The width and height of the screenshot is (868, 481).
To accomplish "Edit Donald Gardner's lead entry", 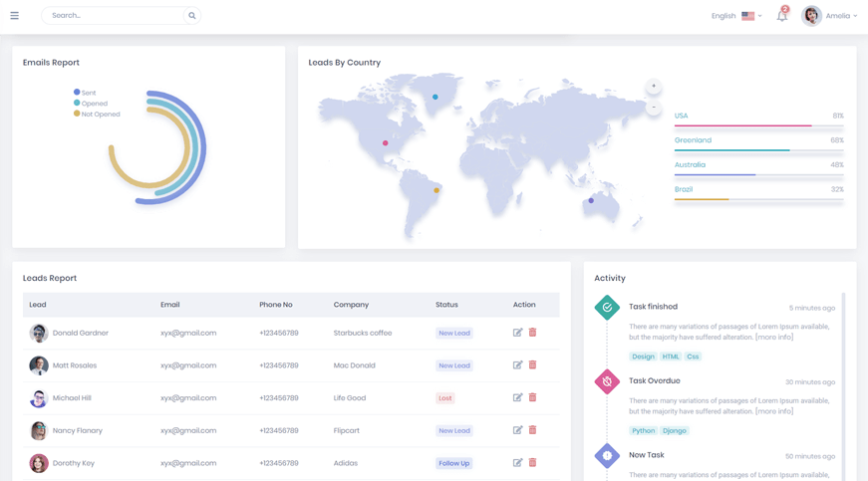I will [517, 333].
